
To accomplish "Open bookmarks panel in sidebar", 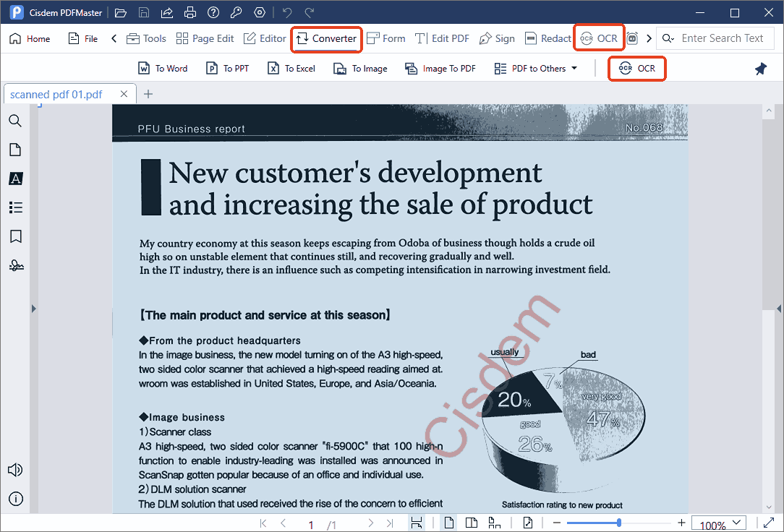I will pos(15,236).
